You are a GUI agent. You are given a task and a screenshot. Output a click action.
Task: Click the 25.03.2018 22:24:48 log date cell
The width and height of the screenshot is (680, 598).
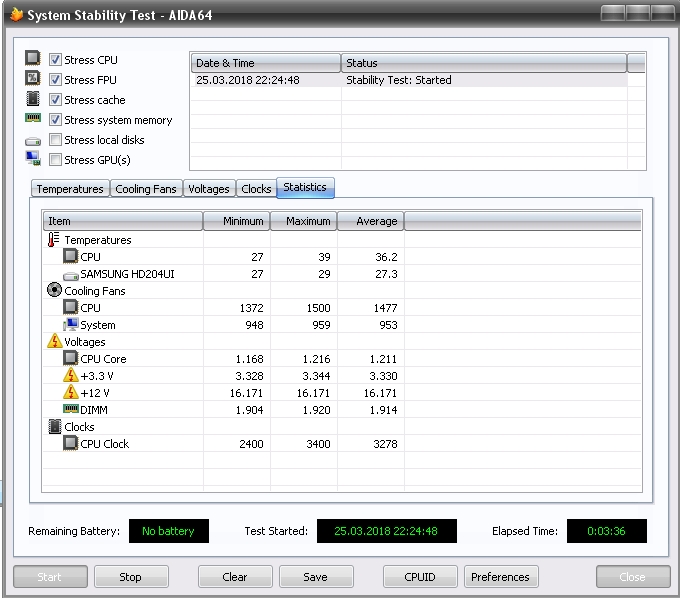point(248,80)
